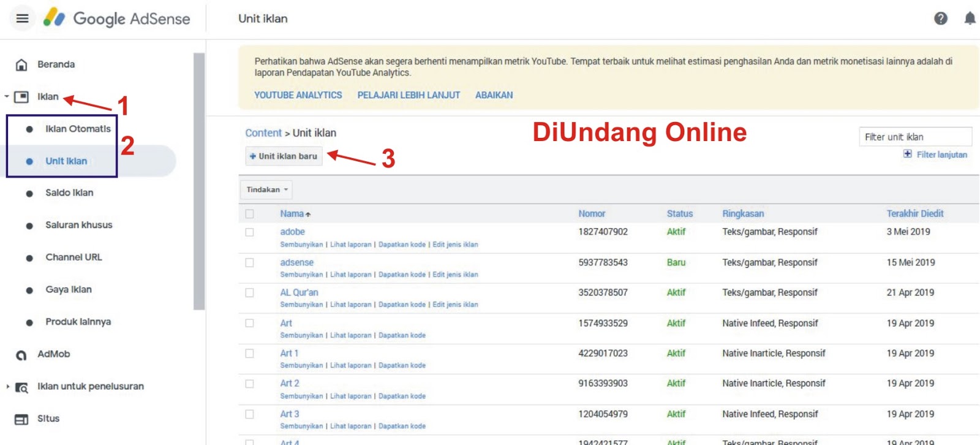Click Lihat laporan for AL Qur'an unit
Image resolution: width=980 pixels, height=445 pixels.
tap(351, 305)
